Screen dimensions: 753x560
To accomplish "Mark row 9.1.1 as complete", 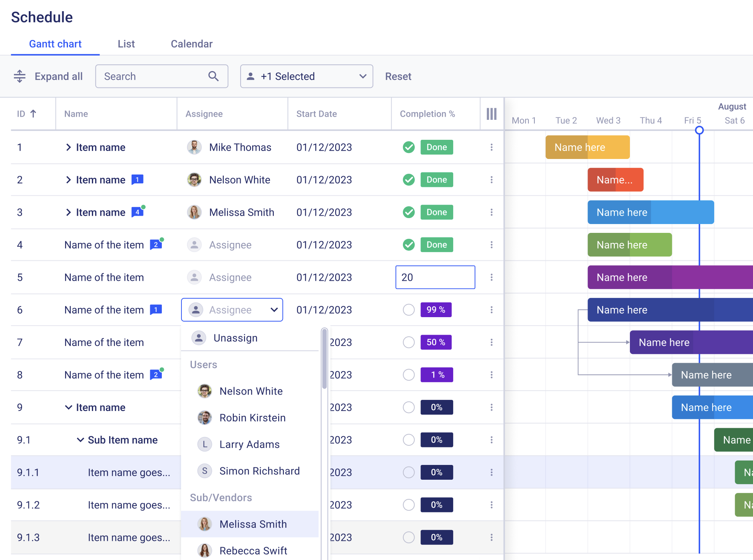I will point(408,473).
